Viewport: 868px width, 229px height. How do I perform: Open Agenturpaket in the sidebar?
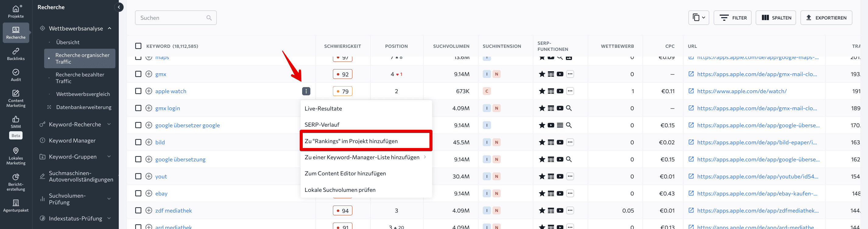(x=16, y=206)
